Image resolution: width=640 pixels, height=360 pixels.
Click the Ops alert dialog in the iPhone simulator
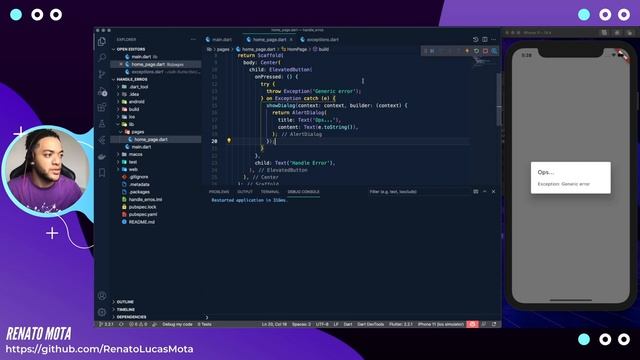[x=571, y=178]
